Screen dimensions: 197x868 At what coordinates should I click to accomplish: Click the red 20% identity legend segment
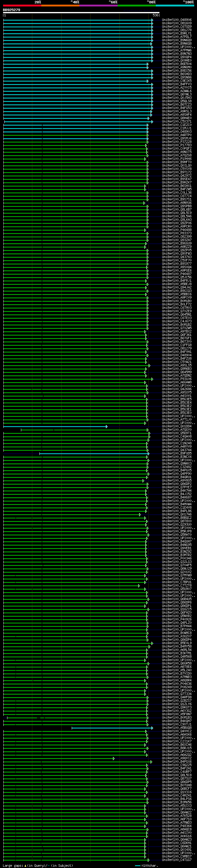[22, 6]
